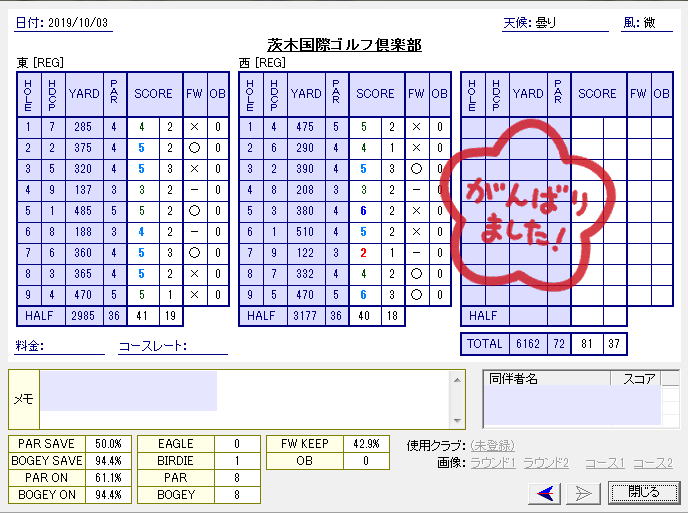Open the ラウンド2 image link
This screenshot has height=513, width=688.
546,463
